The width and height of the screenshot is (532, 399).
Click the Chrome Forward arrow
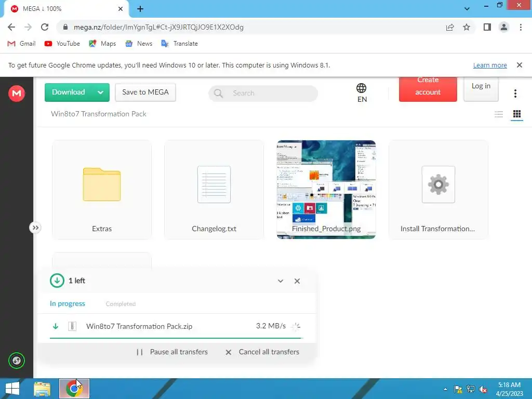(x=28, y=27)
